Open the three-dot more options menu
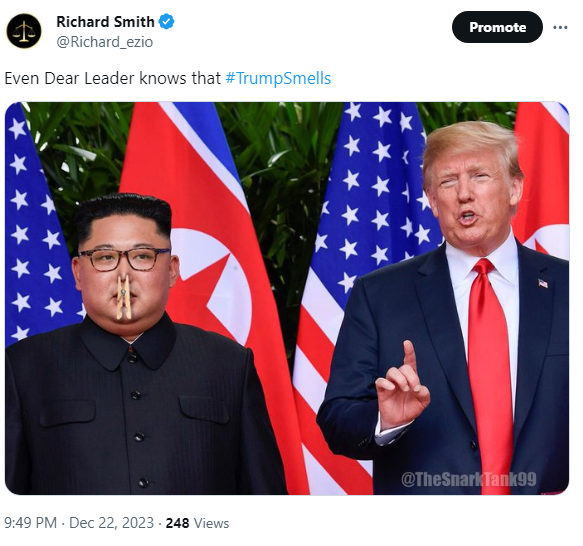The image size is (583, 546). click(x=560, y=27)
